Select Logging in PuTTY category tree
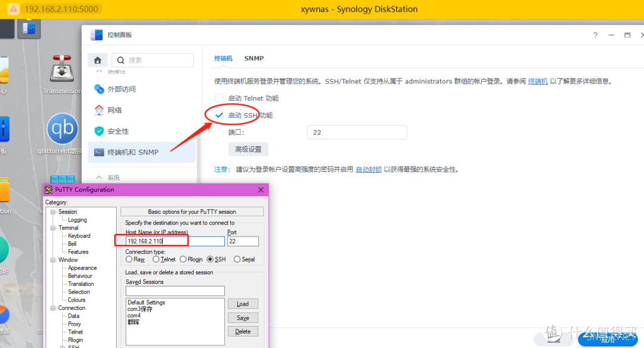Viewport: 644px width, 348px height. [77, 220]
